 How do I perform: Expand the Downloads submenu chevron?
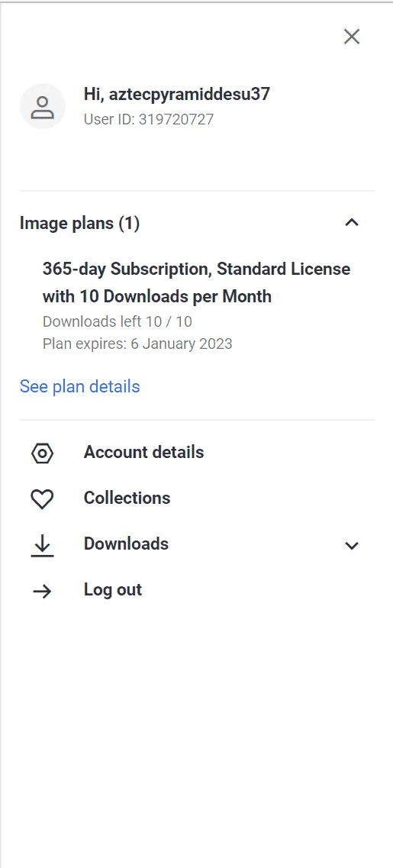coord(352,546)
